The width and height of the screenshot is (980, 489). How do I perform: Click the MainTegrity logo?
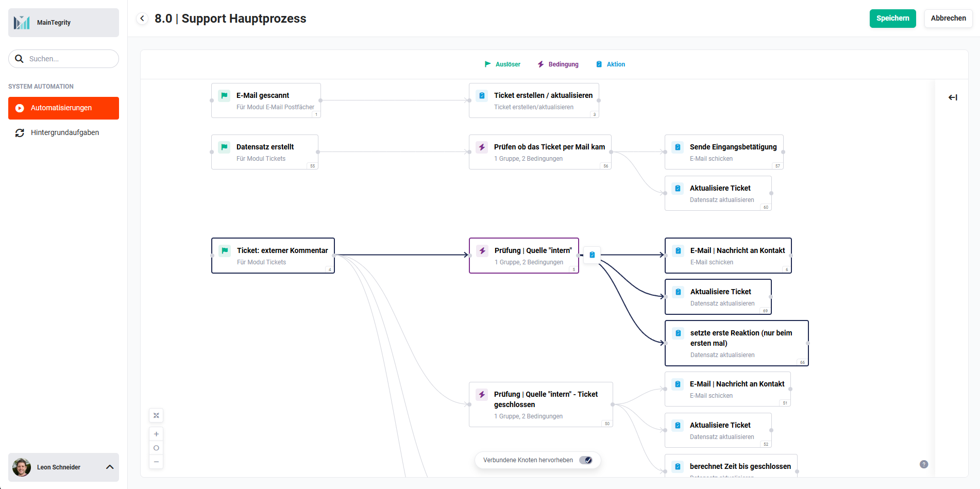tap(22, 22)
